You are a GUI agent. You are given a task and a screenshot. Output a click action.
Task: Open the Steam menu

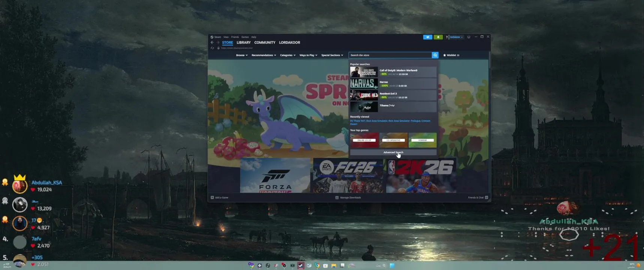[218, 37]
